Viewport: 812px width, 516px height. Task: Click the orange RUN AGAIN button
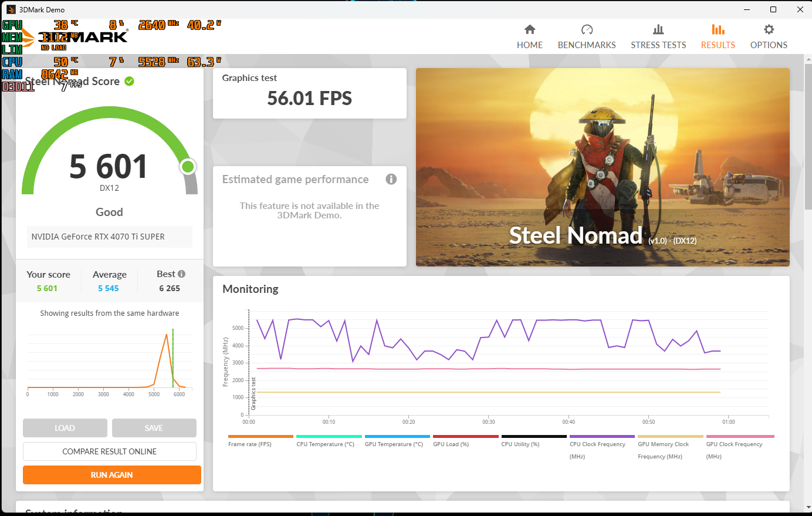point(112,475)
